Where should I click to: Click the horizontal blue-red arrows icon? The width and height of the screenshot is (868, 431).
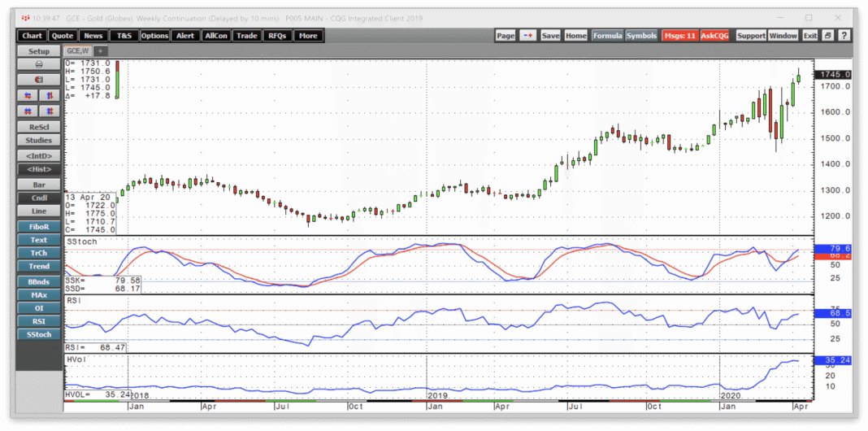tap(28, 95)
